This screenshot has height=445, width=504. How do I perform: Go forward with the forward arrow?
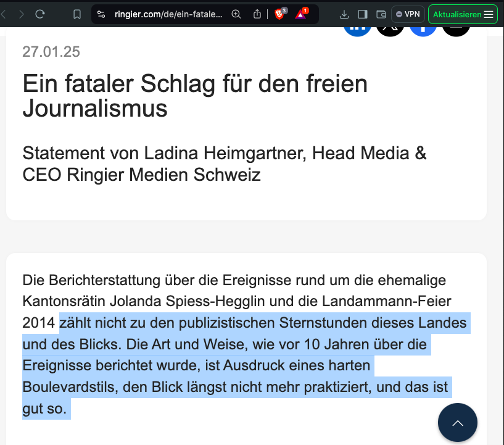click(x=21, y=14)
